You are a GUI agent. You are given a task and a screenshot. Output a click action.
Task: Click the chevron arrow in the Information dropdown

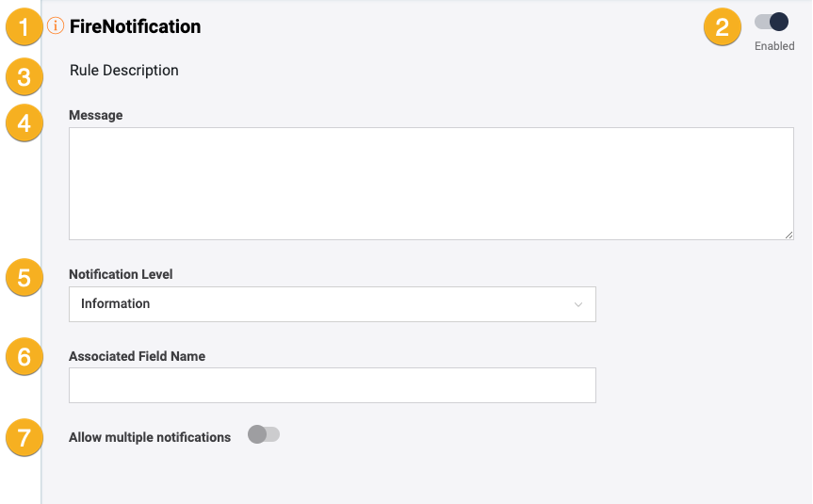coord(577,304)
